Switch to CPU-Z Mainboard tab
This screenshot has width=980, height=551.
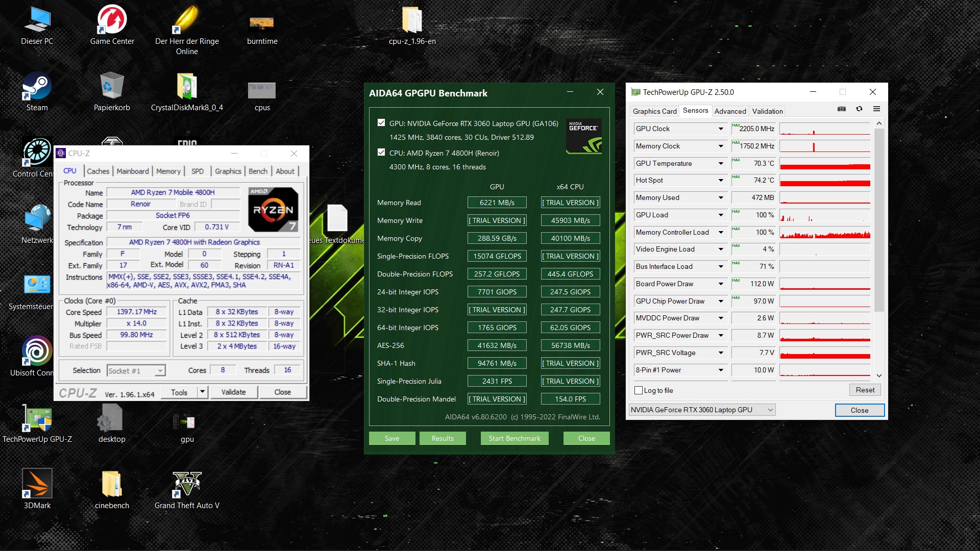[x=133, y=171]
